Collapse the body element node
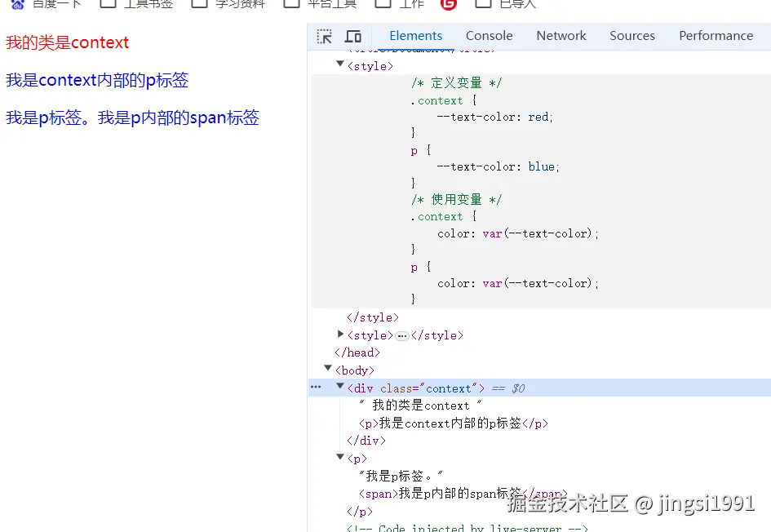The width and height of the screenshot is (771, 532). [328, 368]
